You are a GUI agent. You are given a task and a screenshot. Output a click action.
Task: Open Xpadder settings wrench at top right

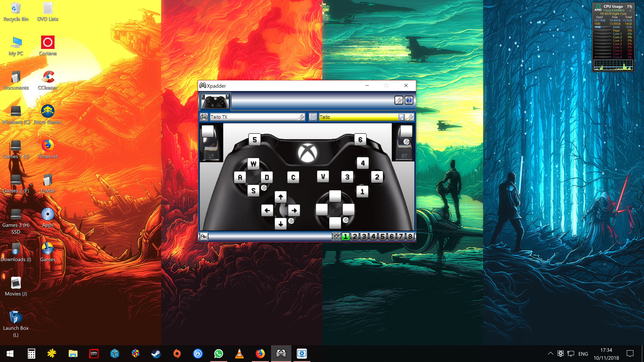pos(398,100)
